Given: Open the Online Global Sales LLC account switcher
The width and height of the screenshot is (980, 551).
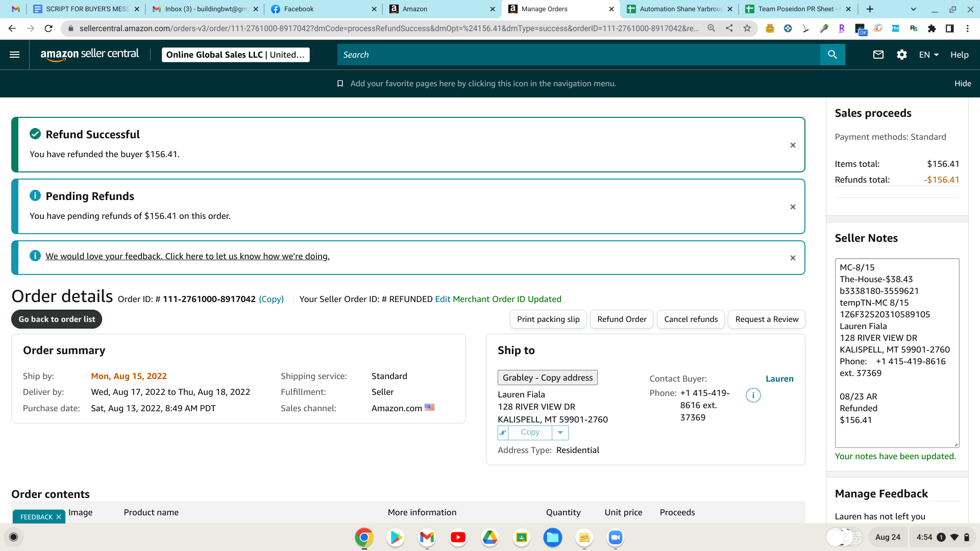Looking at the screenshot, I should pos(235,55).
